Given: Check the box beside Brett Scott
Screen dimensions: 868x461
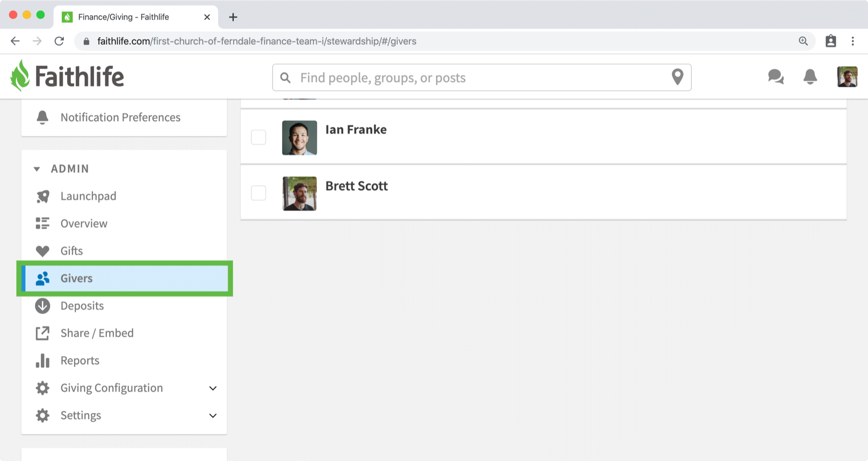Looking at the screenshot, I should point(258,193).
